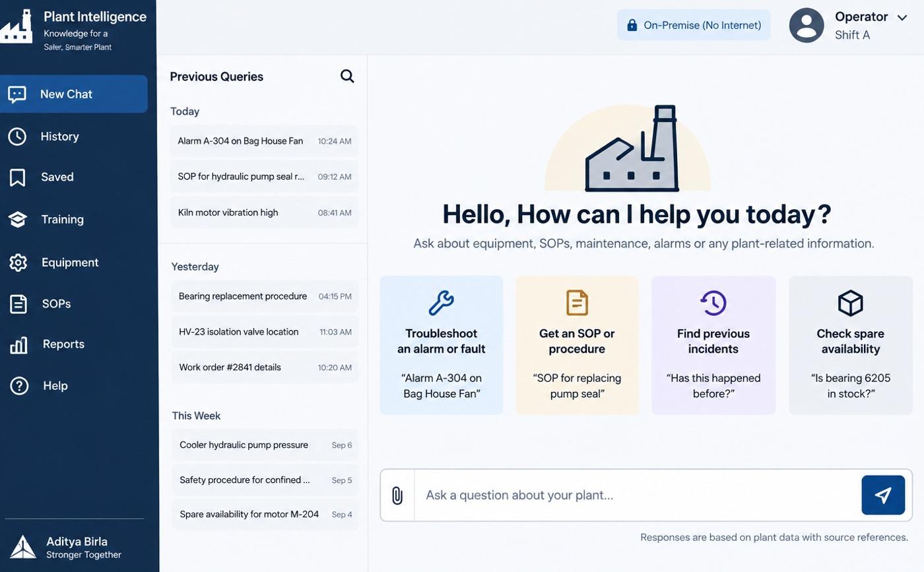Click the Saved bookmark icon in sidebar
The width and height of the screenshot is (924, 572).
tap(17, 177)
